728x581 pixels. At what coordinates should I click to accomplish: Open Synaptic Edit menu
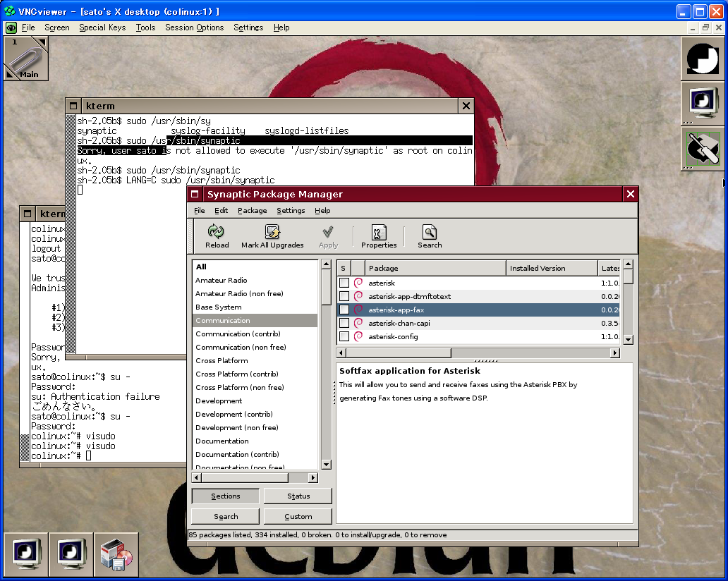pos(221,211)
